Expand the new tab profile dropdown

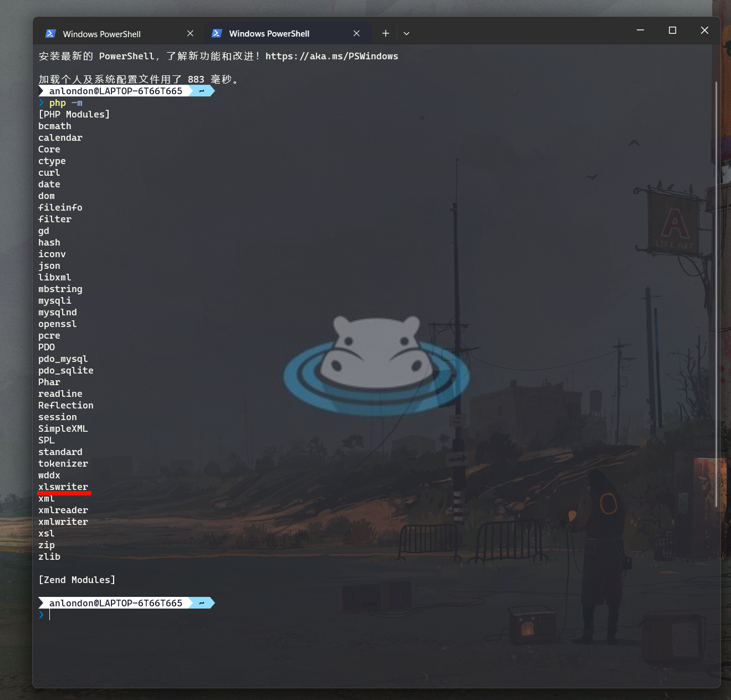pyautogui.click(x=406, y=33)
